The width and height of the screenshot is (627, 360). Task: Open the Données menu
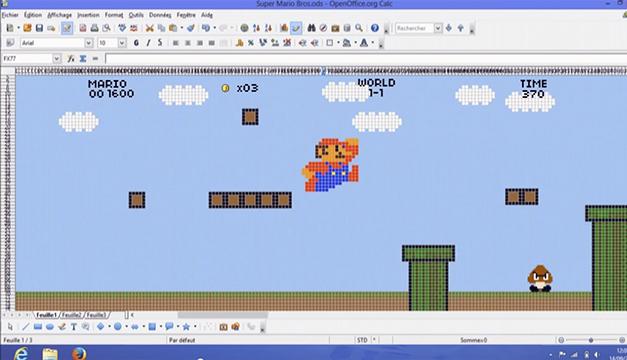160,15
